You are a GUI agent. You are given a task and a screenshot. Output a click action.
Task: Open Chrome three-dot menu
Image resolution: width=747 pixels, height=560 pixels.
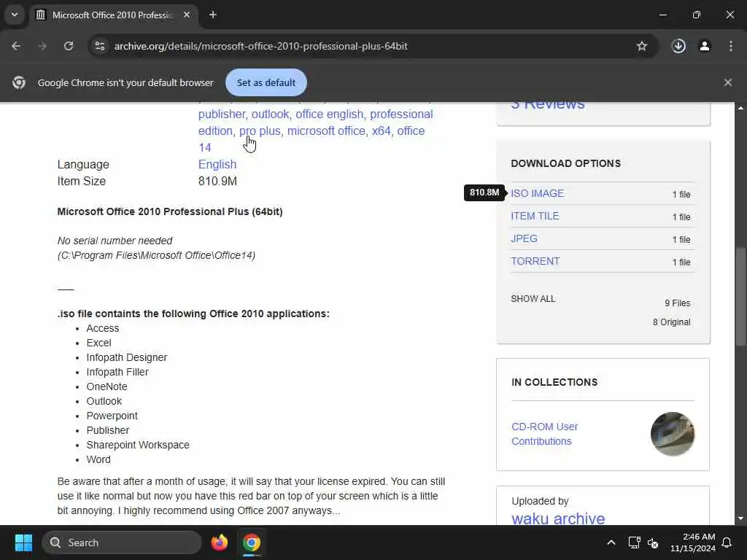(x=731, y=46)
